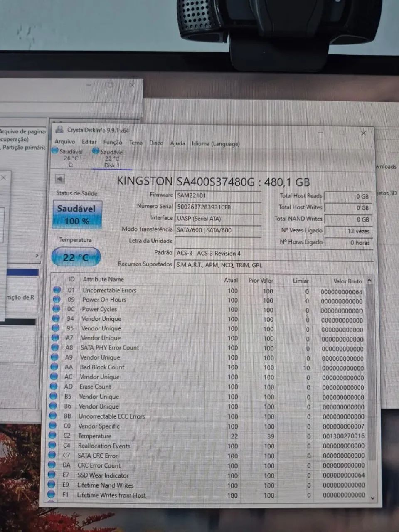Click the Modo Transferência field SATA/600
The height and width of the screenshot is (532, 399).
pos(218,230)
